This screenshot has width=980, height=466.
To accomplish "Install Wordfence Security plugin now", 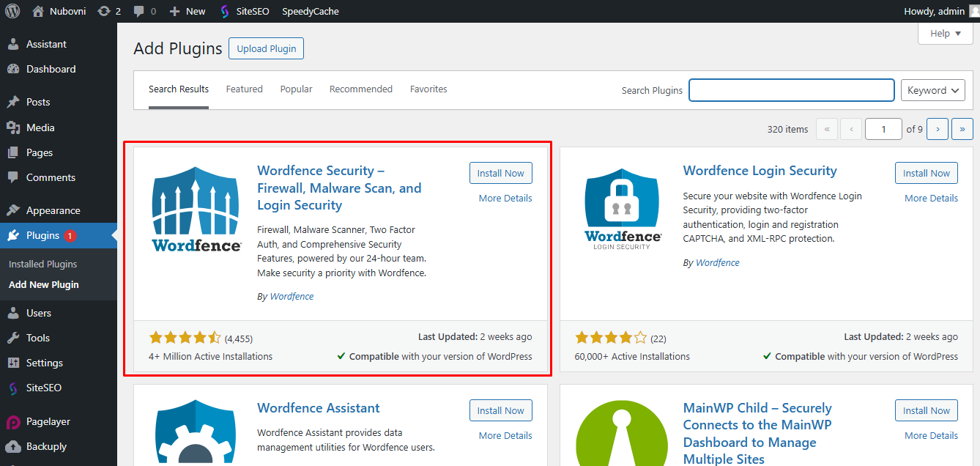I will pyautogui.click(x=501, y=173).
